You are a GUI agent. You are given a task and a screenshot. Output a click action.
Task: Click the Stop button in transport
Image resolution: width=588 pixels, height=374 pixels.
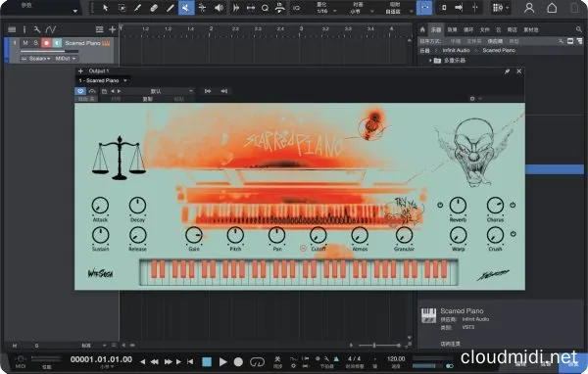point(207,361)
